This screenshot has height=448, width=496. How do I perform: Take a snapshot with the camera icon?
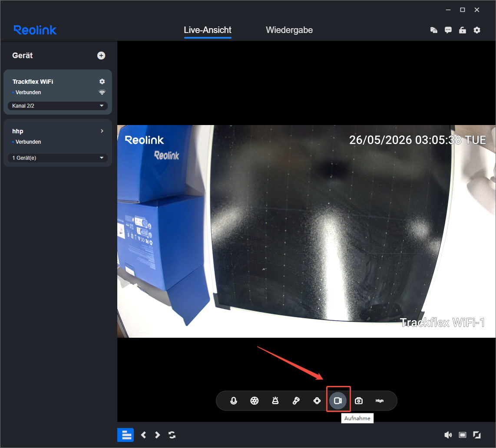pyautogui.click(x=359, y=401)
